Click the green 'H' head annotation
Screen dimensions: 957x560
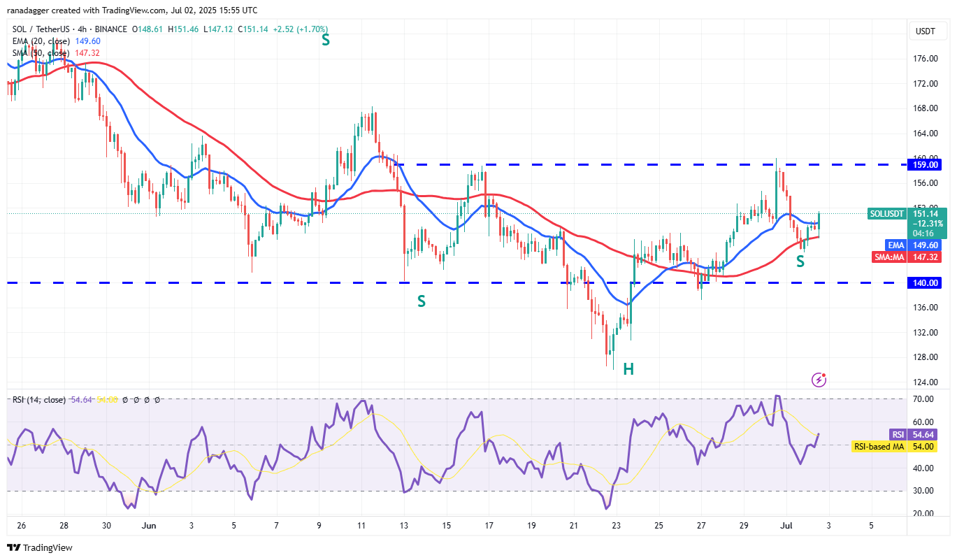pyautogui.click(x=628, y=369)
